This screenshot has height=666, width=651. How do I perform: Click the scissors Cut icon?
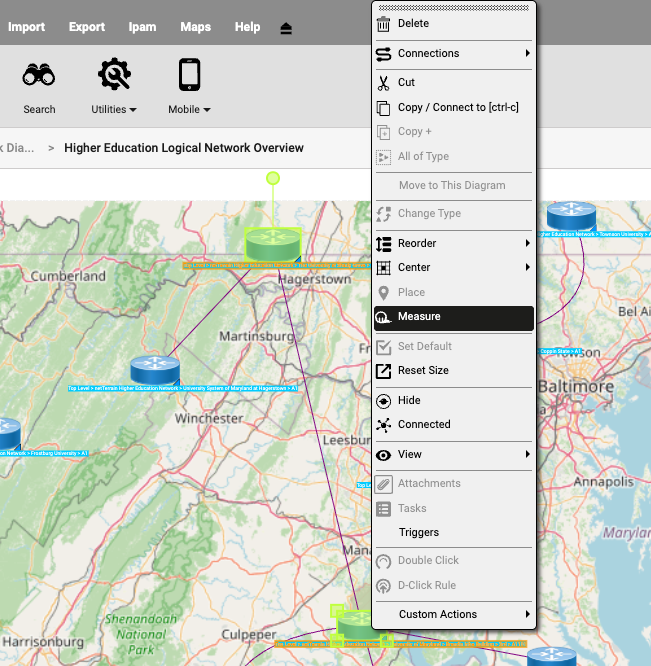pyautogui.click(x=383, y=83)
